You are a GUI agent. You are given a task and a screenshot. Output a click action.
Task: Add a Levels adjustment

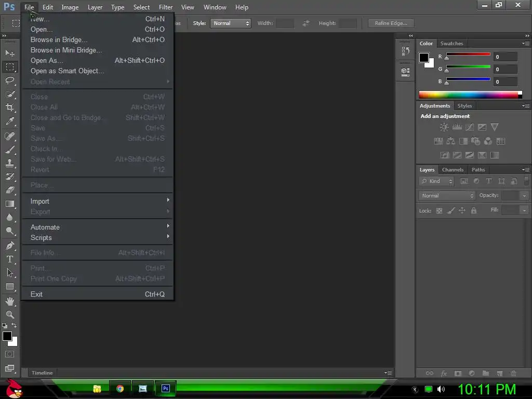click(x=457, y=127)
